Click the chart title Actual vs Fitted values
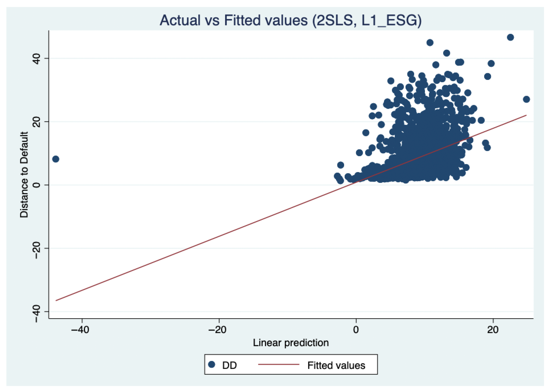Image resolution: width=551 pixels, height=392 pixels. [291, 20]
